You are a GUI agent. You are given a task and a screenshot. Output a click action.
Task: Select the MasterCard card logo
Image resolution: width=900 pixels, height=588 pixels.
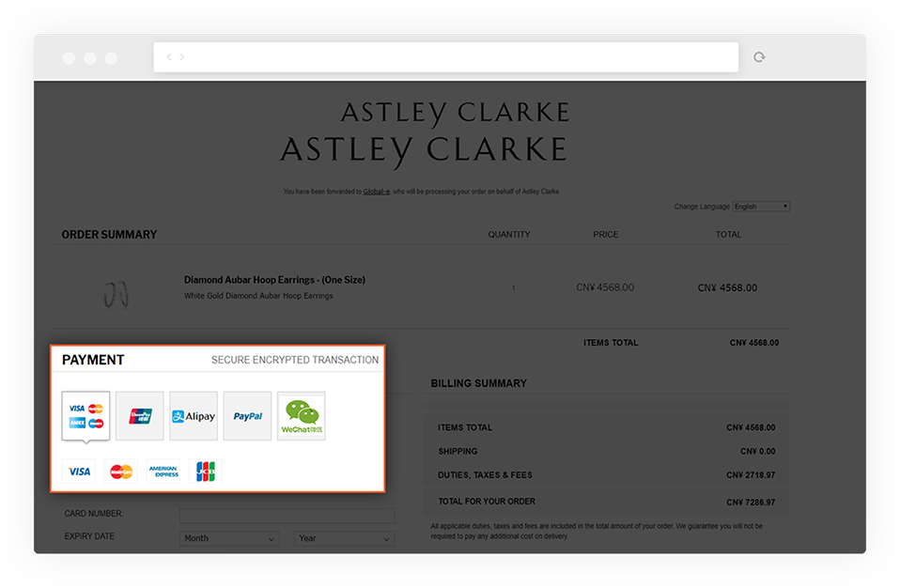point(121,472)
